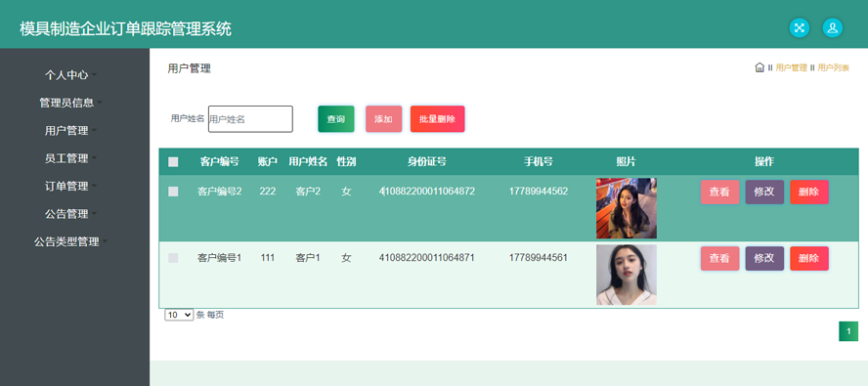Click the 用户管理 page heading
The image size is (868, 386).
click(x=190, y=68)
